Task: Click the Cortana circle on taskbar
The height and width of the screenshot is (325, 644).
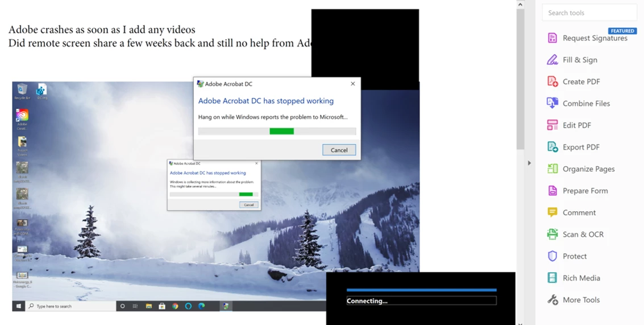Action: pyautogui.click(x=122, y=306)
